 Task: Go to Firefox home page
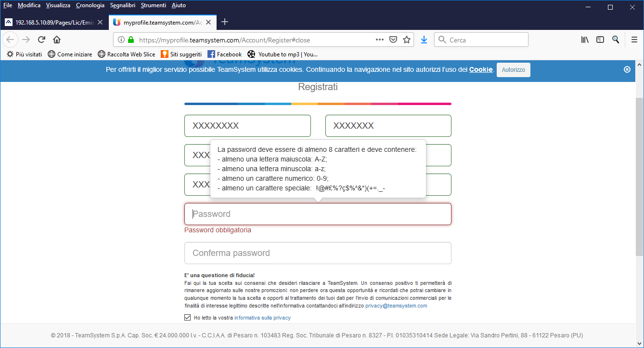pos(57,40)
